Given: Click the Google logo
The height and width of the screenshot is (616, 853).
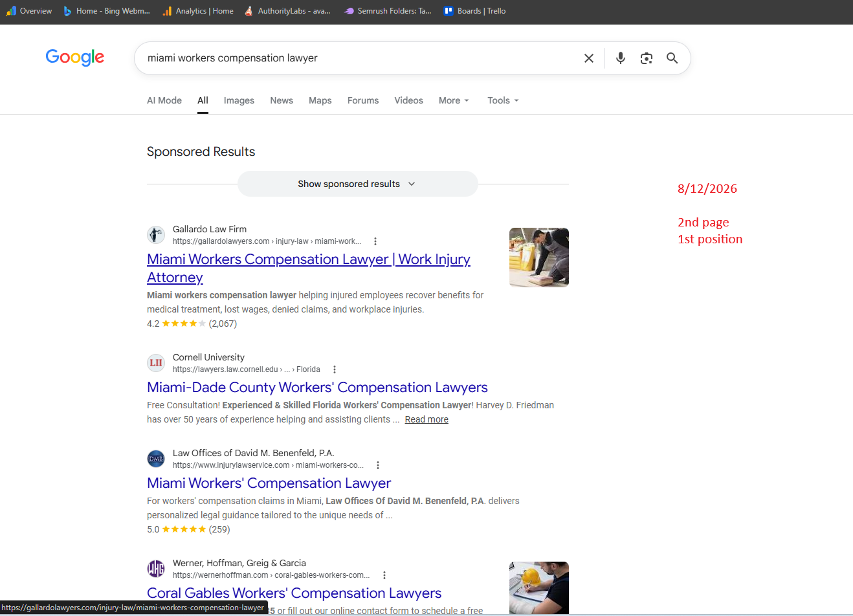Looking at the screenshot, I should click(x=75, y=58).
